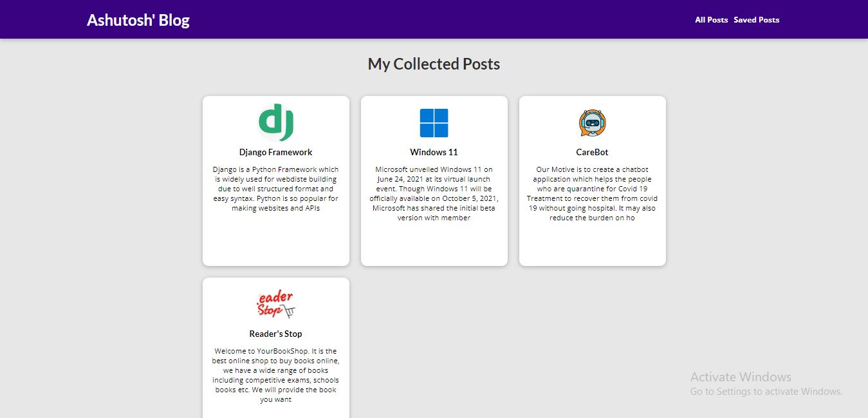Click blank space below the Windows 11 description
The image size is (868, 418).
pos(434,245)
